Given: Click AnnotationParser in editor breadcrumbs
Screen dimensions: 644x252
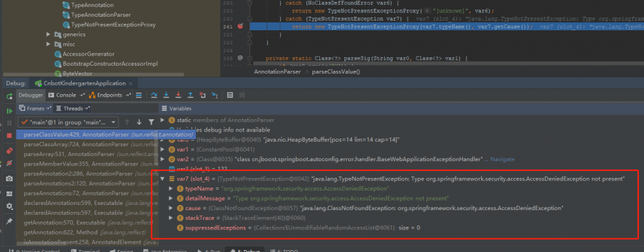Looking at the screenshot, I should (277, 72).
